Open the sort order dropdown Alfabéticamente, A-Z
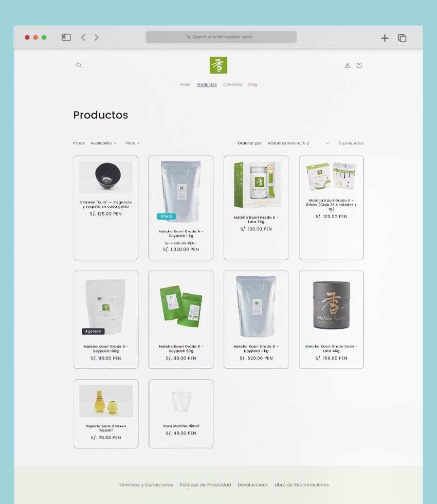The image size is (437, 504). [x=298, y=143]
